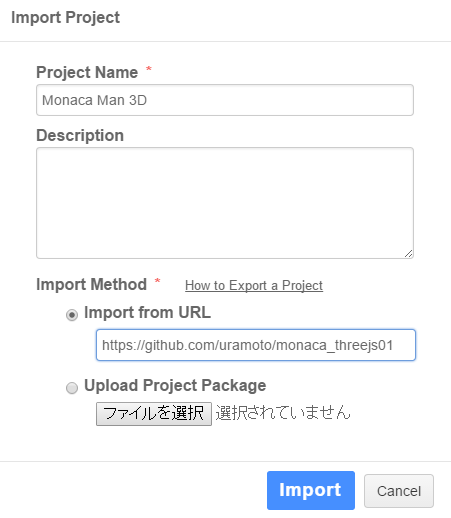Click the 選択されていません file status text
This screenshot has width=451, height=518.
pyautogui.click(x=283, y=413)
